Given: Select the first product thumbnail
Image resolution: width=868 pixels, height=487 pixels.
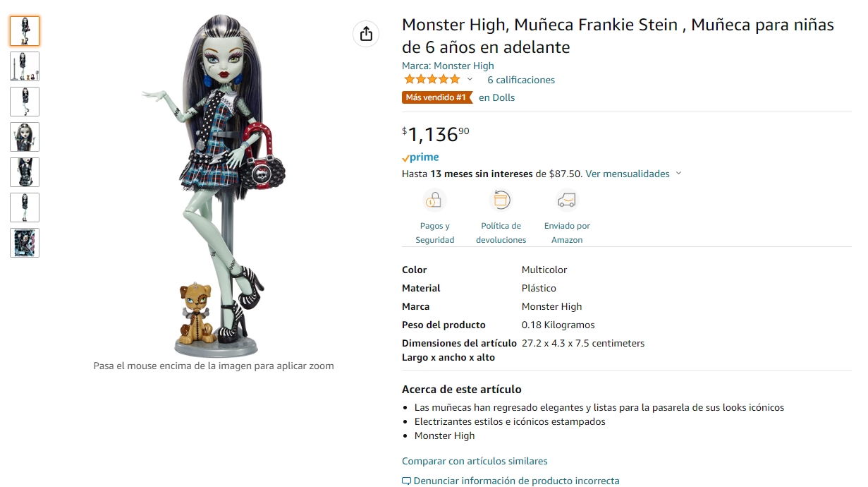Looking at the screenshot, I should [25, 31].
